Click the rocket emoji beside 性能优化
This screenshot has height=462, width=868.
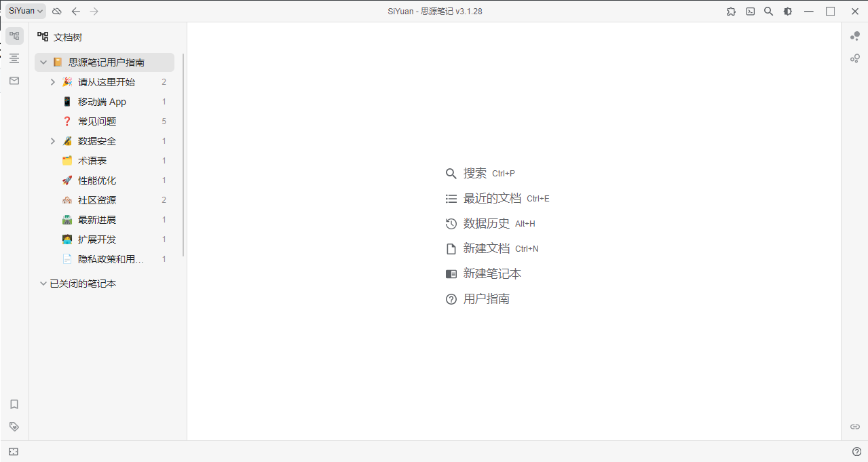pos(67,180)
